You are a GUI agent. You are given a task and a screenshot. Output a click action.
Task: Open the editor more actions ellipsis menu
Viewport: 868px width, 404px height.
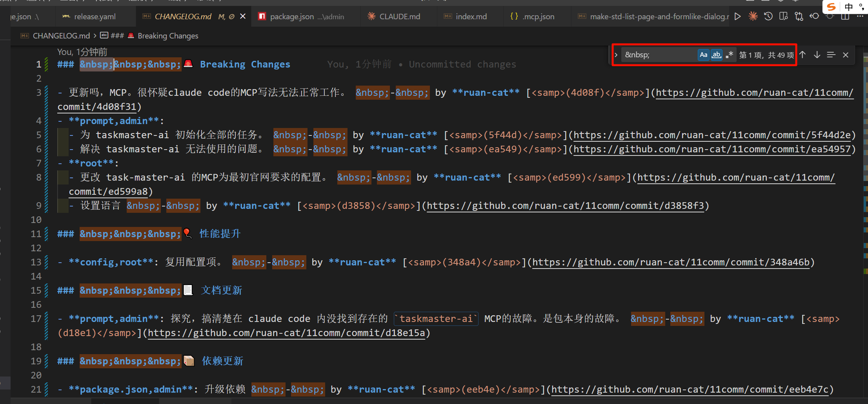point(860,16)
